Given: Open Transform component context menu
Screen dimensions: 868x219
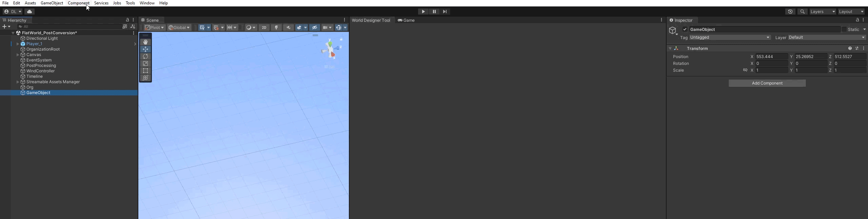Looking at the screenshot, I should [864, 49].
